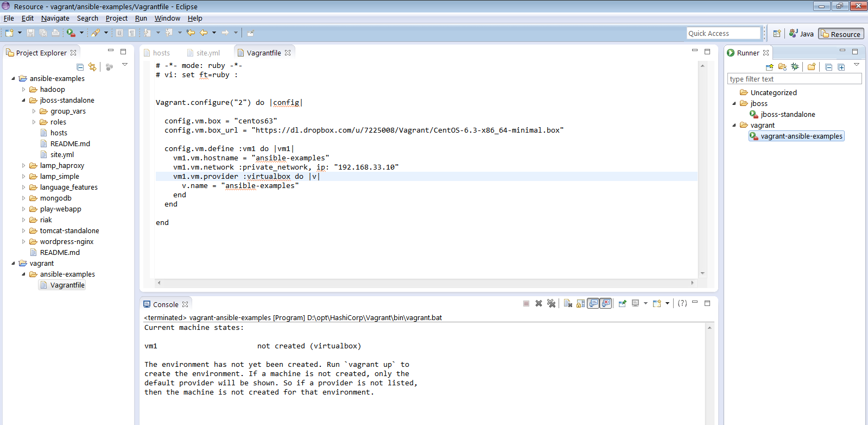Switch to the site.yml editor tab
Screen dimensions: 868x425
204,53
